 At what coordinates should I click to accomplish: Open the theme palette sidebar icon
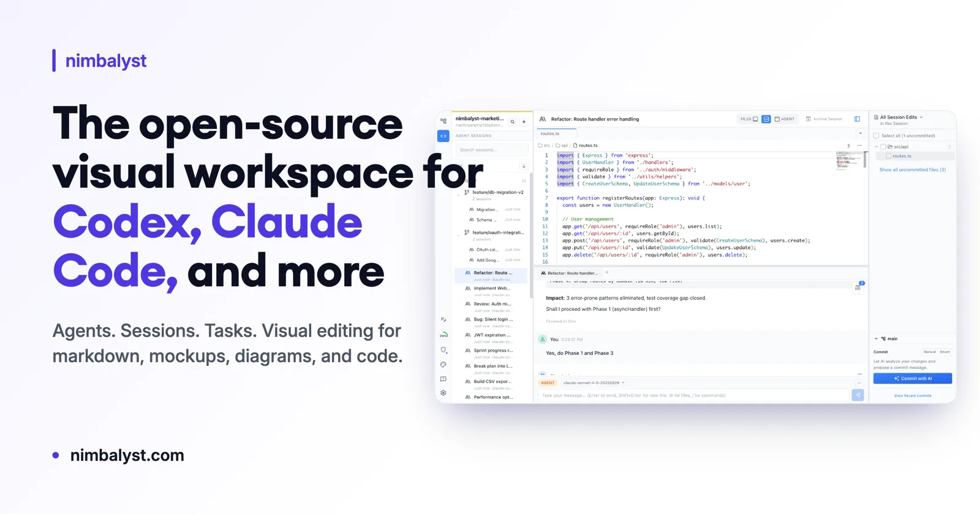(443, 365)
